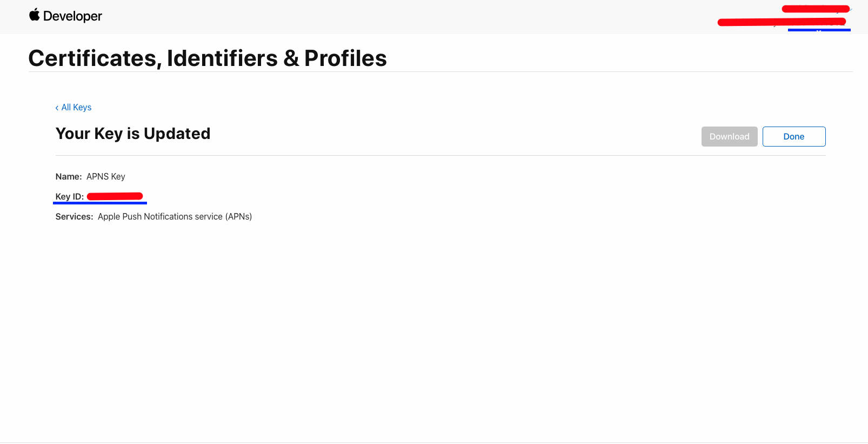Click the Key ID label
The width and height of the screenshot is (868, 444).
(x=69, y=197)
